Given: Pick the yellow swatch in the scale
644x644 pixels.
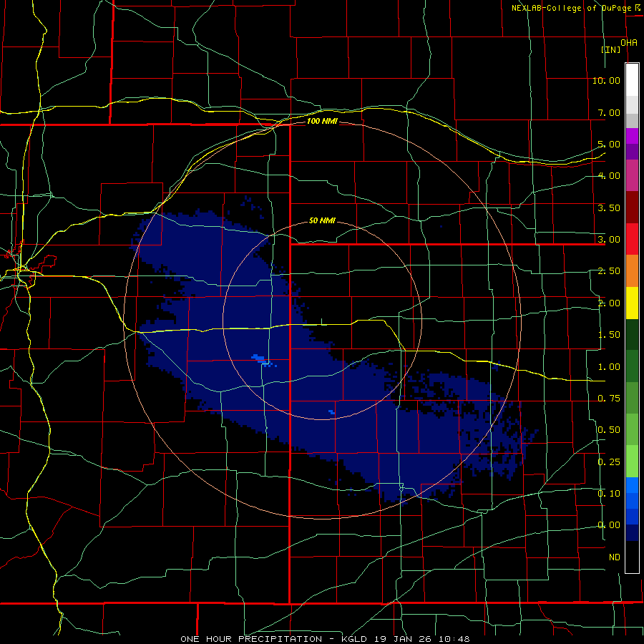Looking at the screenshot, I should [x=632, y=303].
